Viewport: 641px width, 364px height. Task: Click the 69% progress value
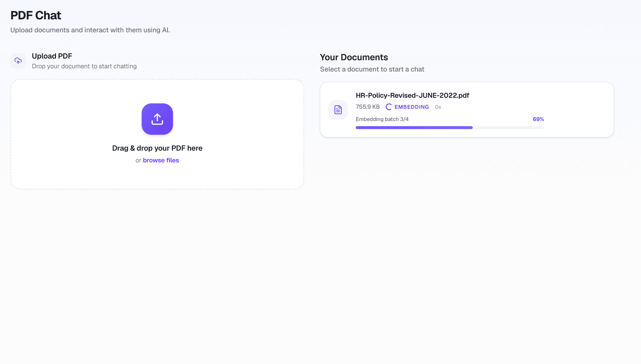[x=538, y=119]
